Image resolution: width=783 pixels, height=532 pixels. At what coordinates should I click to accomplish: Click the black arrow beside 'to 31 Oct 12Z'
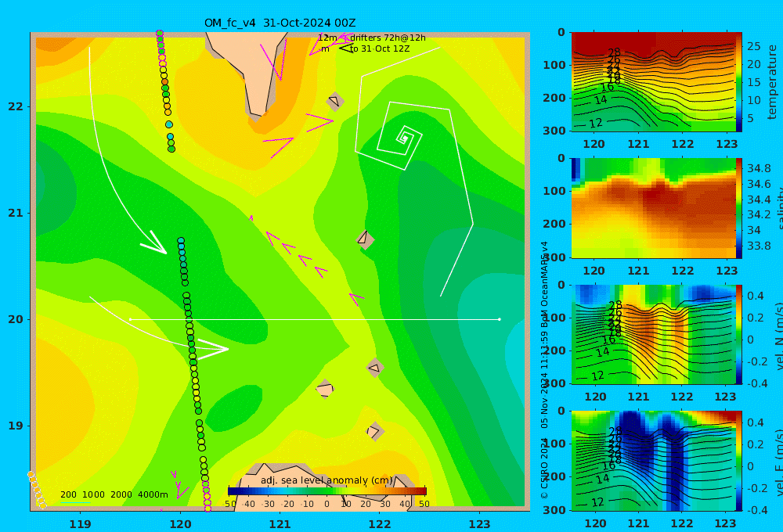click(346, 49)
